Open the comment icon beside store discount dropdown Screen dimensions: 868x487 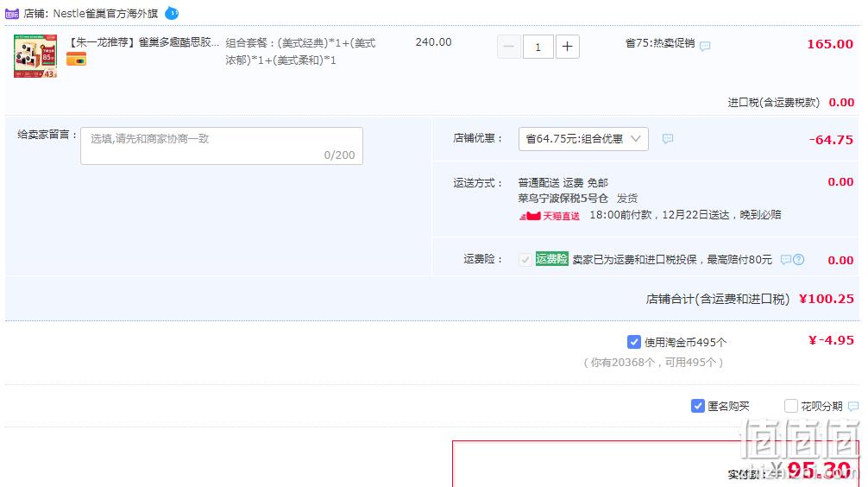tap(668, 138)
